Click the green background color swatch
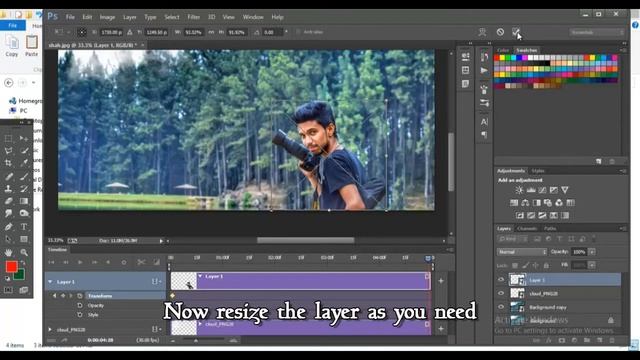The width and height of the screenshot is (640, 360). point(20,276)
